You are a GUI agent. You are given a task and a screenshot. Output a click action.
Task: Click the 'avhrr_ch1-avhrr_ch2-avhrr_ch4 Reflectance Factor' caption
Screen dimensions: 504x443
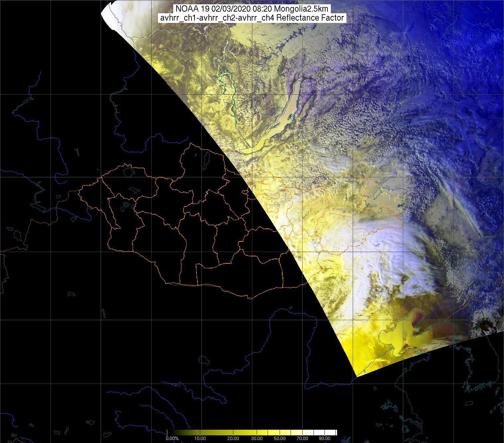click(x=252, y=18)
